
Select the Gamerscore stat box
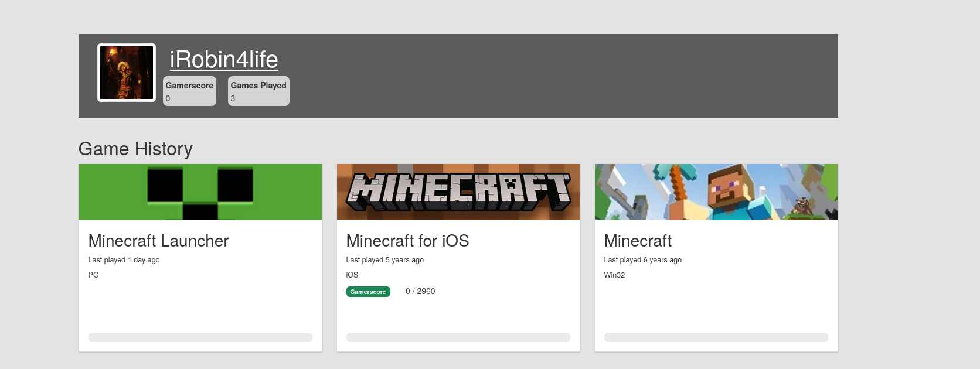point(189,91)
